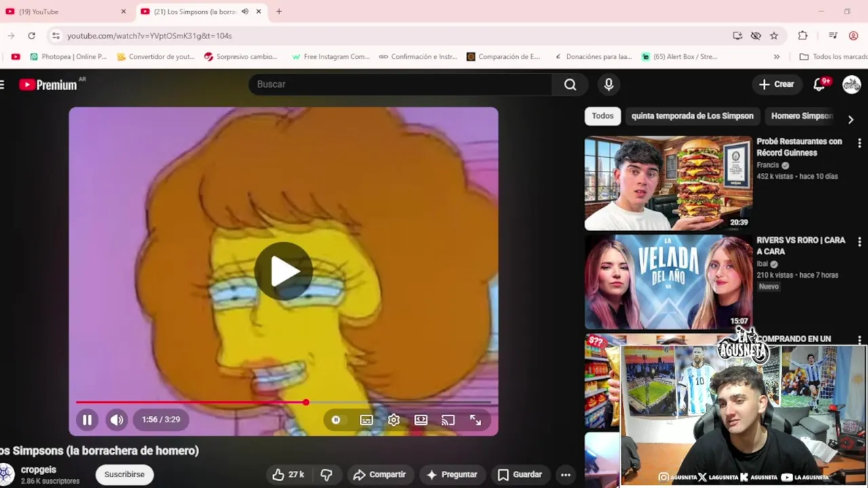Click the Suscribirse button
The image size is (868, 488).
(x=124, y=474)
